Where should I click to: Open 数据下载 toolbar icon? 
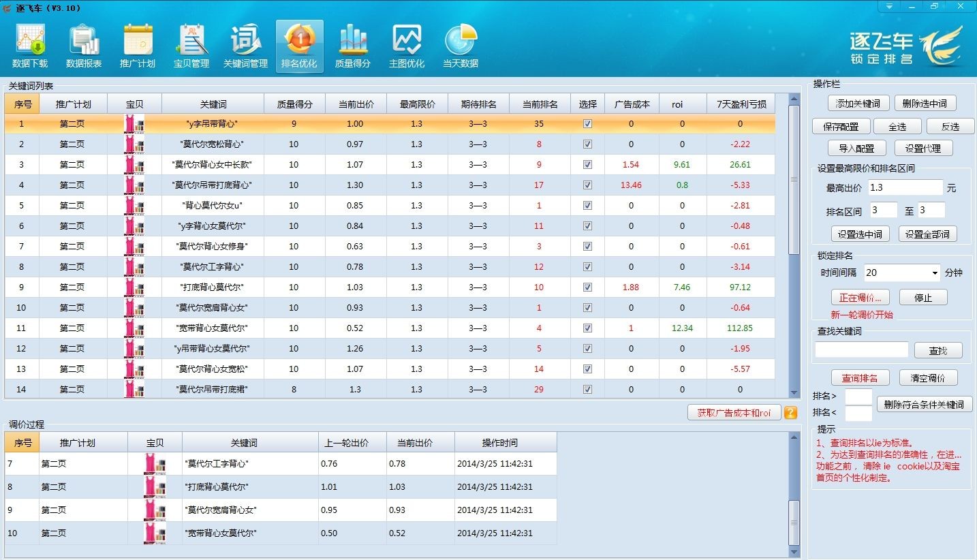point(30,46)
